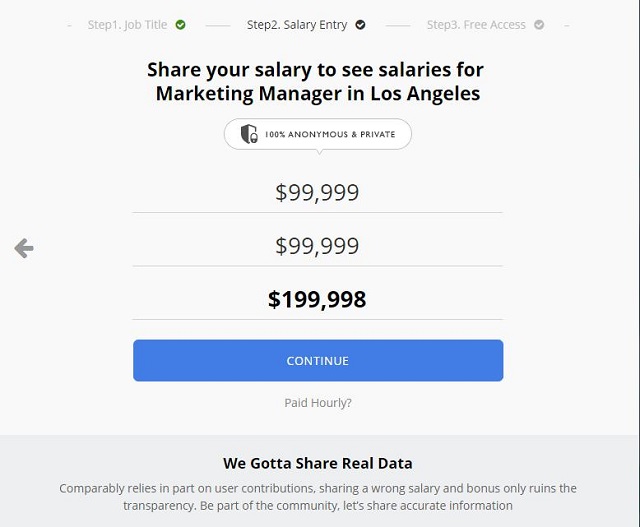Click the green checkmark beside Step1
640x527 pixels.
(x=181, y=25)
